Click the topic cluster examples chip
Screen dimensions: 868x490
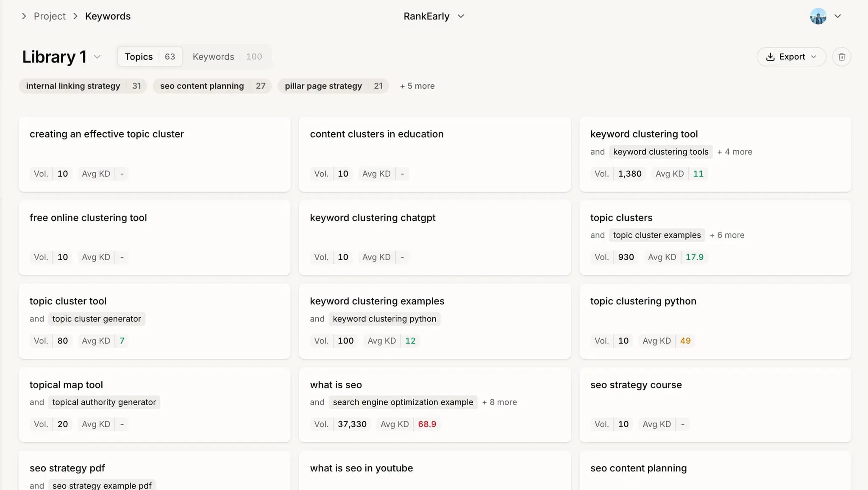click(657, 235)
